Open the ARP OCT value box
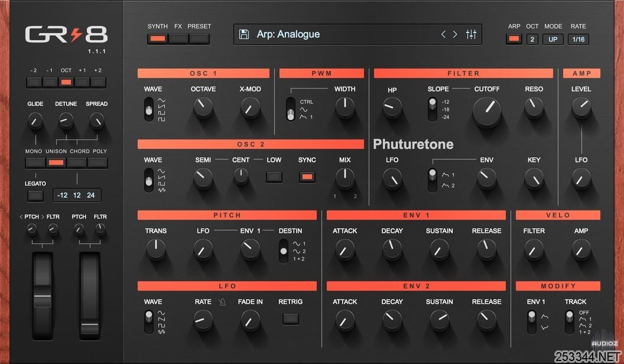624x364 pixels. [x=532, y=39]
